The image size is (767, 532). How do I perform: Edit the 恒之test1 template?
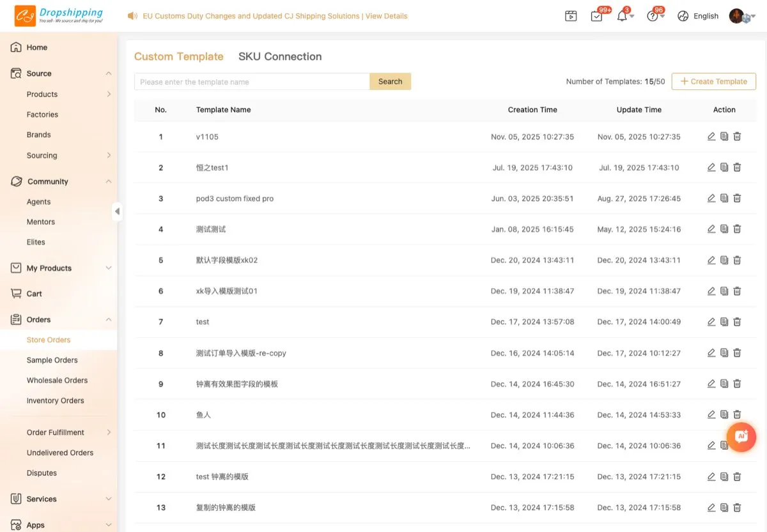(x=711, y=167)
